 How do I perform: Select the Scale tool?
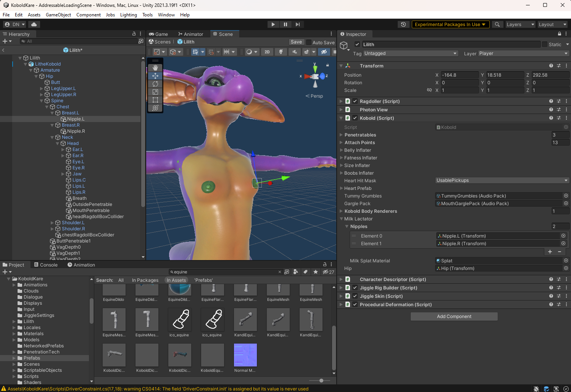point(155,92)
